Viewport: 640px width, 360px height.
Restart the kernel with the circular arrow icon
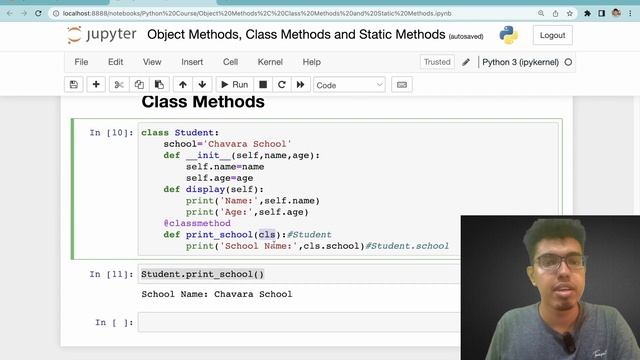tap(282, 84)
